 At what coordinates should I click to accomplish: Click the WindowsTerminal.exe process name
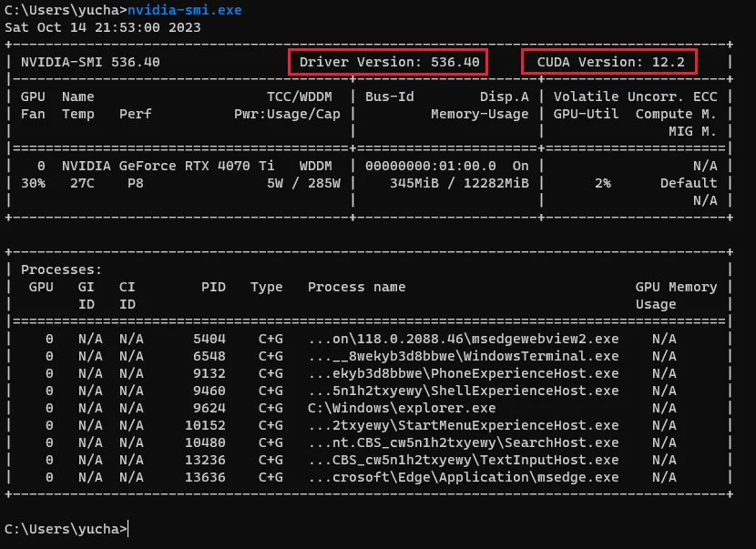click(463, 356)
